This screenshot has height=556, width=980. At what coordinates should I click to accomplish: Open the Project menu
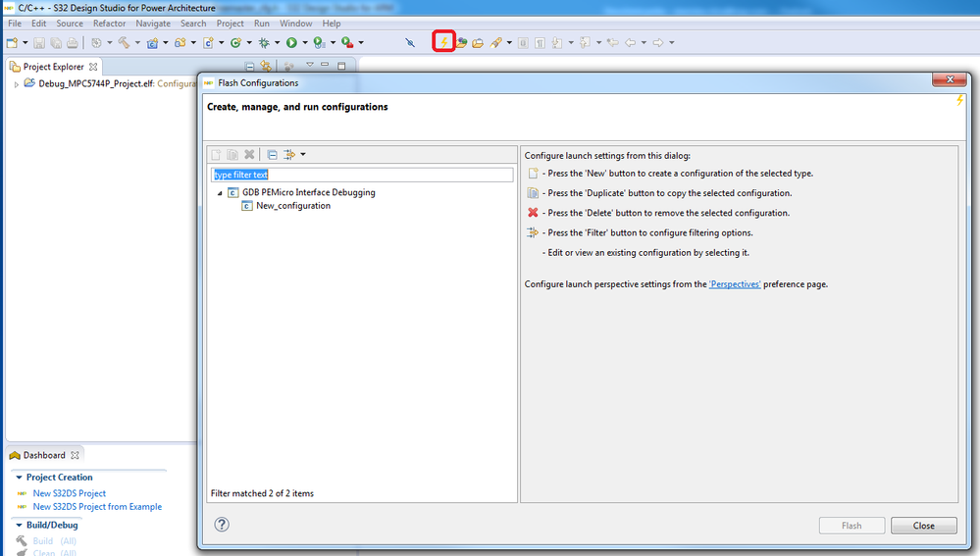(x=230, y=24)
